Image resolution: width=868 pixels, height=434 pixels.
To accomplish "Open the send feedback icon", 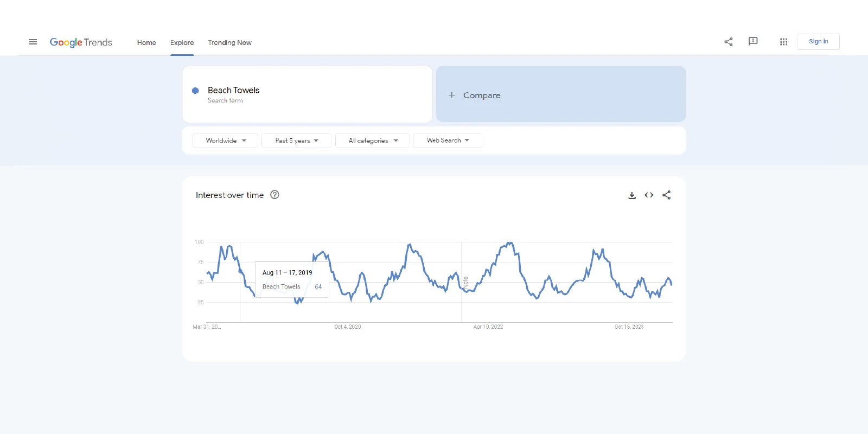I will pos(753,41).
